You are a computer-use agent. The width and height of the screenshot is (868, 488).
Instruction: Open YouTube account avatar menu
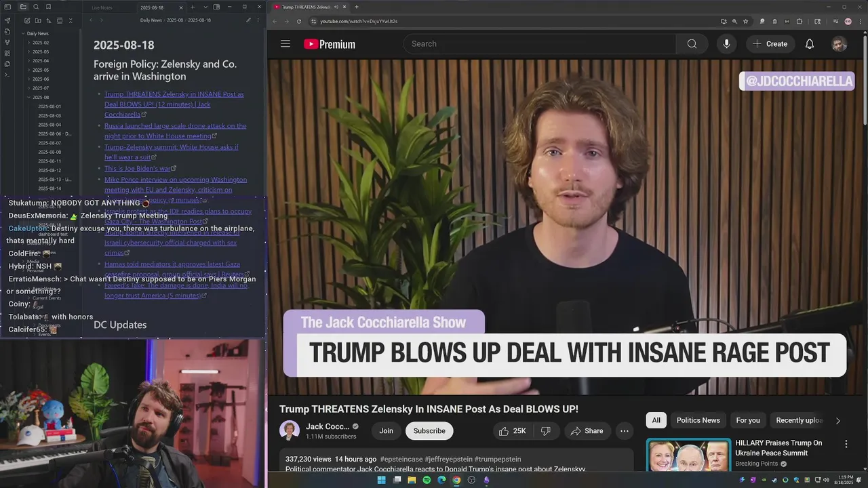point(840,44)
